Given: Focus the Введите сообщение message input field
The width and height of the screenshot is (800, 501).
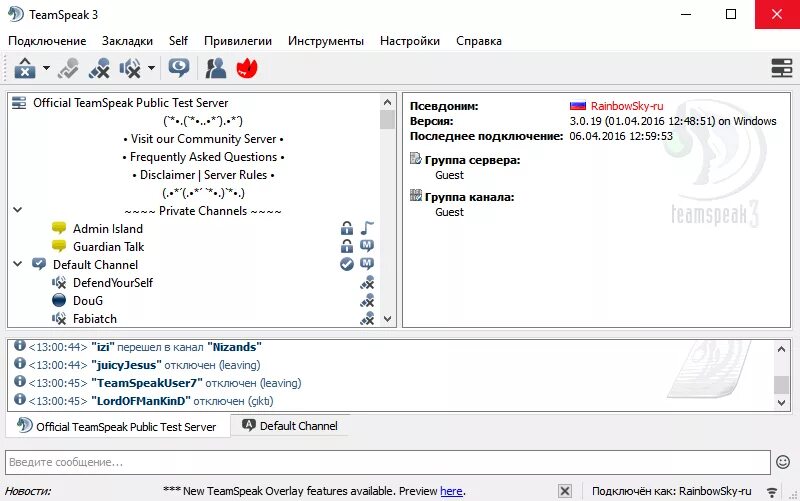Looking at the screenshot, I should click(387, 462).
